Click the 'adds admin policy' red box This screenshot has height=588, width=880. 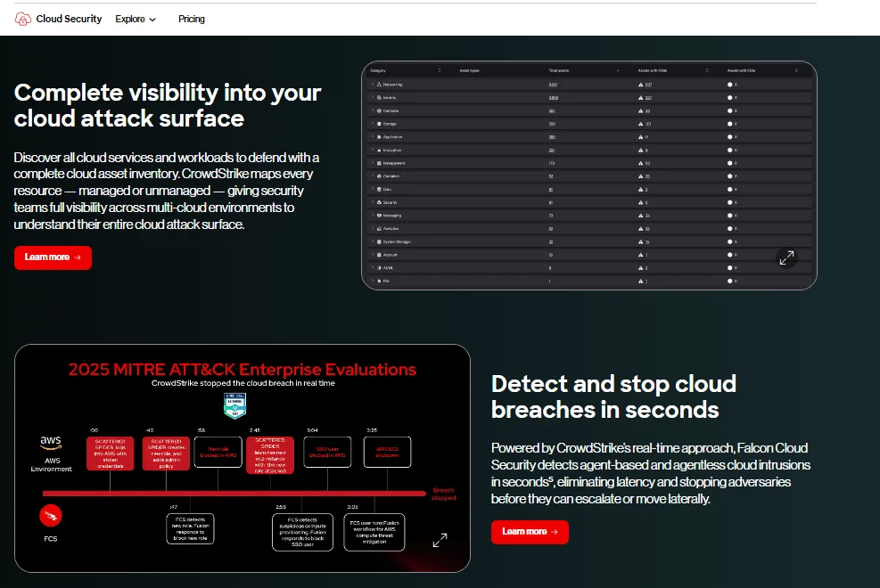(x=166, y=453)
